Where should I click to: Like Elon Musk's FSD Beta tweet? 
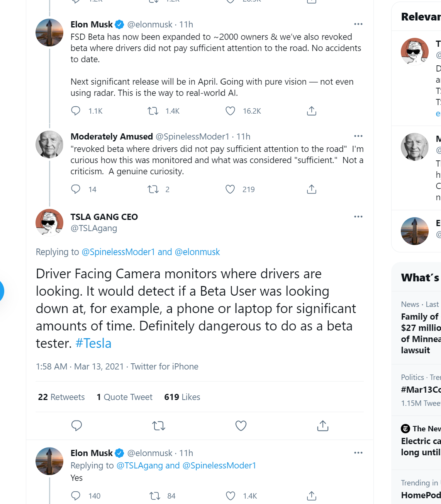[x=230, y=111]
